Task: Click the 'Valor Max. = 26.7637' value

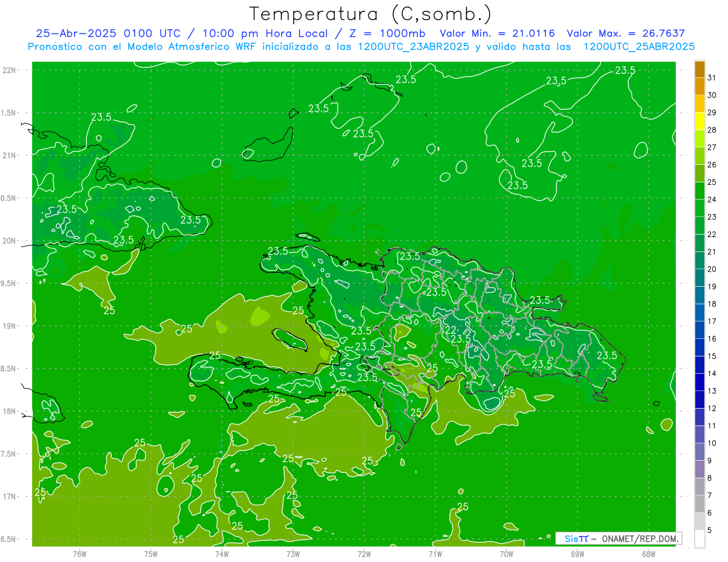Action: pyautogui.click(x=626, y=33)
